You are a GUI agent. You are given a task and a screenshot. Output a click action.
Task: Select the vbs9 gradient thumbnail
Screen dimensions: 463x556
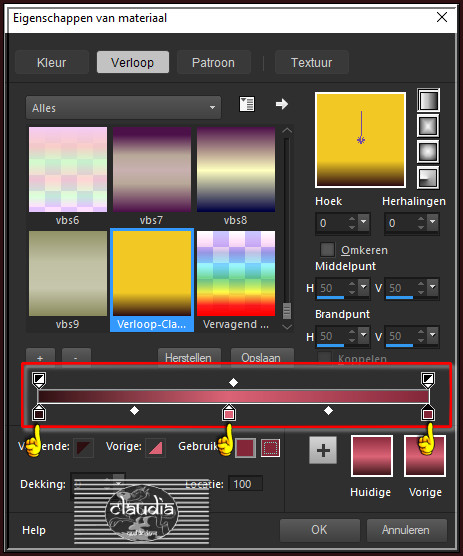point(68,273)
